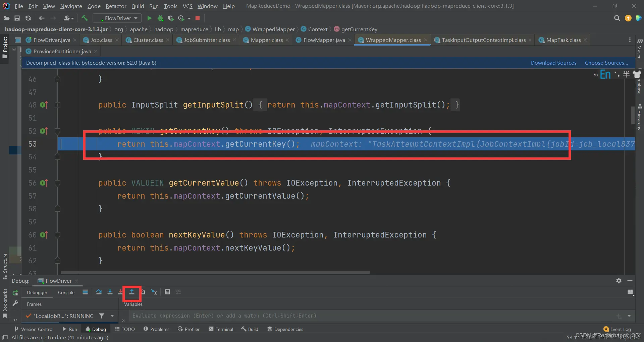Start debugging with the green bug icon
This screenshot has height=342, width=644.
(160, 18)
